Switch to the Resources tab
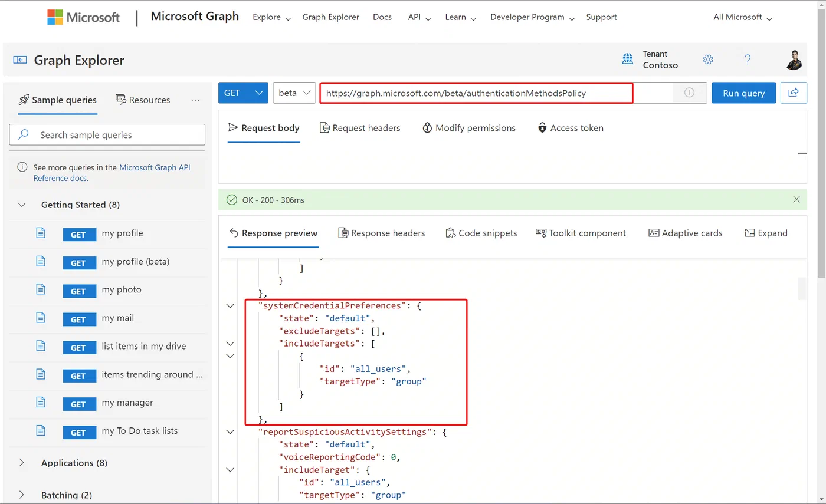The width and height of the screenshot is (826, 504). [x=143, y=100]
